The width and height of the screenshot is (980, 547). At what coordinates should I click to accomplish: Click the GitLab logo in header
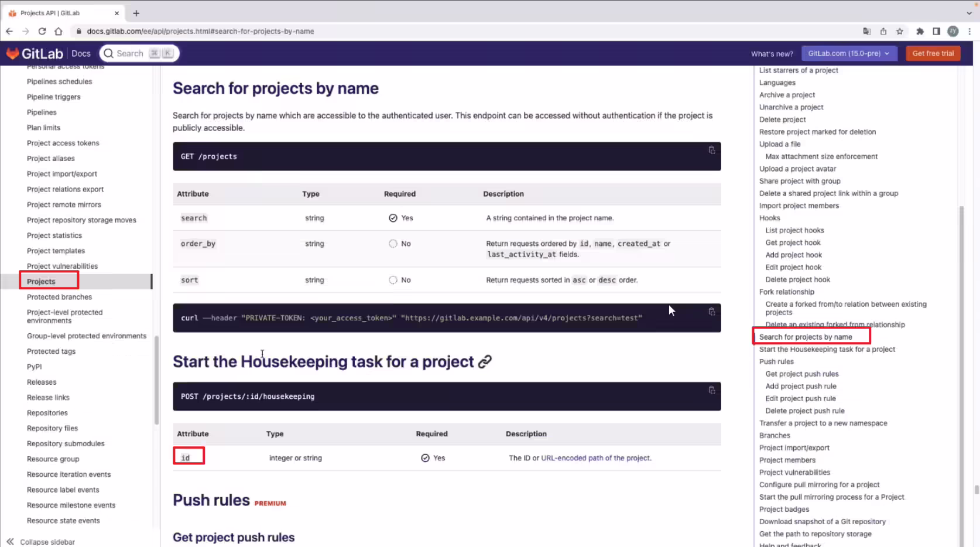tap(35, 53)
